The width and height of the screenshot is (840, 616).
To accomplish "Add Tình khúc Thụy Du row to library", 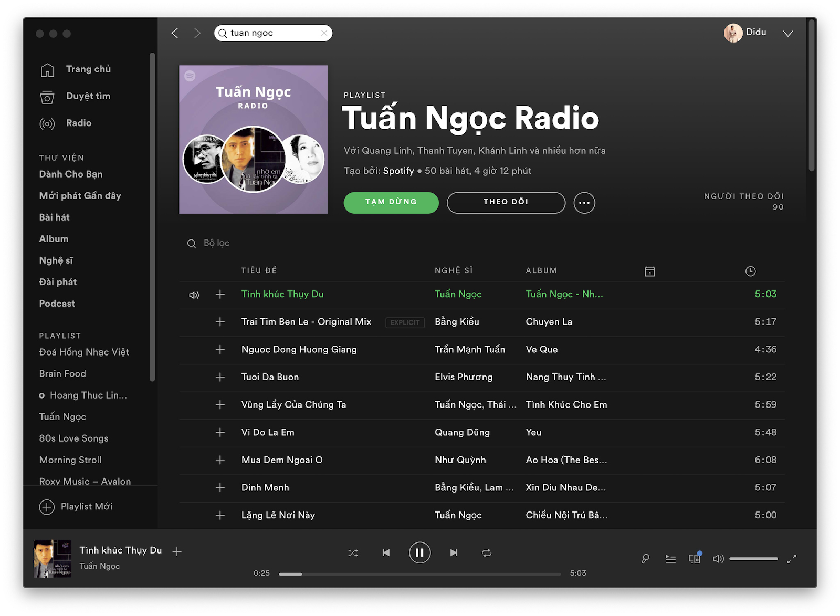I will 220,294.
